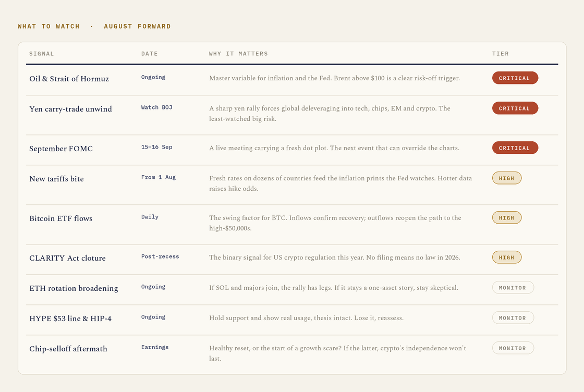The width and height of the screenshot is (584, 392).
Task: Click HIGH badge in New tariffs row
Action: click(506, 178)
